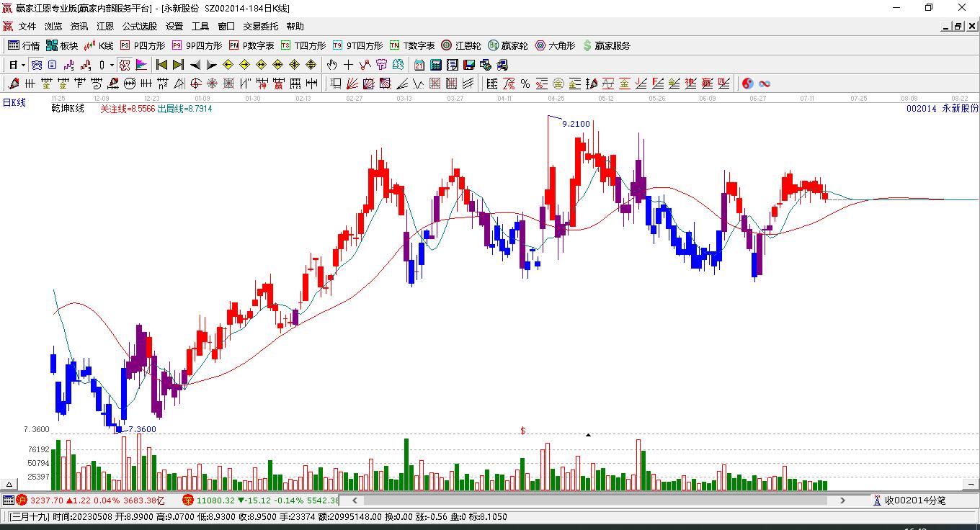This screenshot has height=530, width=980.
Task: Open the 板块 sector view
Action: (x=62, y=45)
